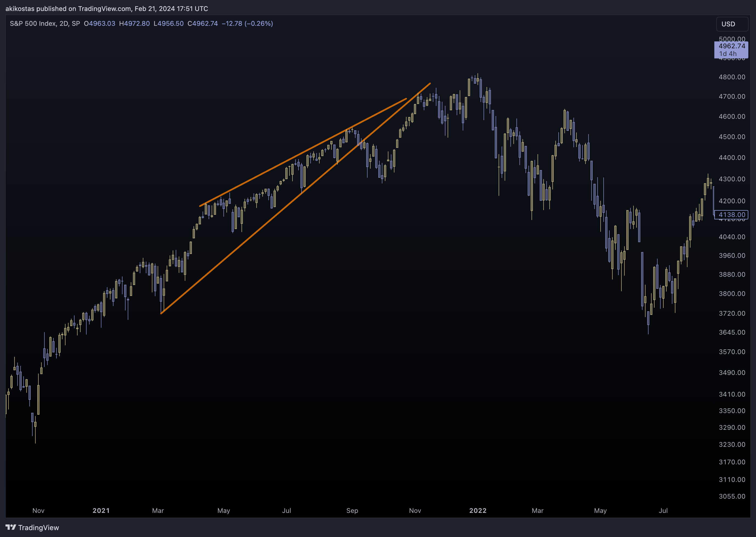
Task: Click the S&P 500 Index symbol title
Action: pos(45,24)
